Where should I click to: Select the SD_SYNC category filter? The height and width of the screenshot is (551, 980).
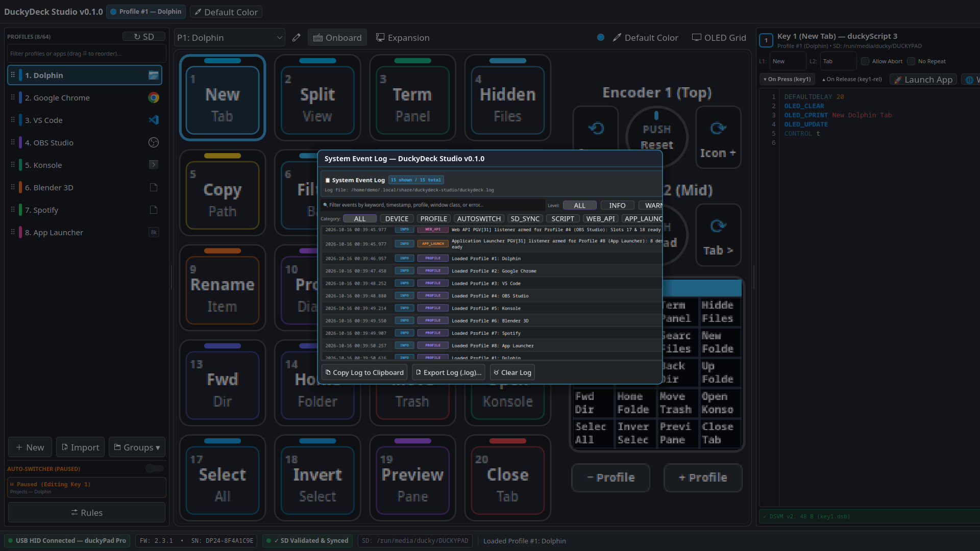pyautogui.click(x=525, y=218)
